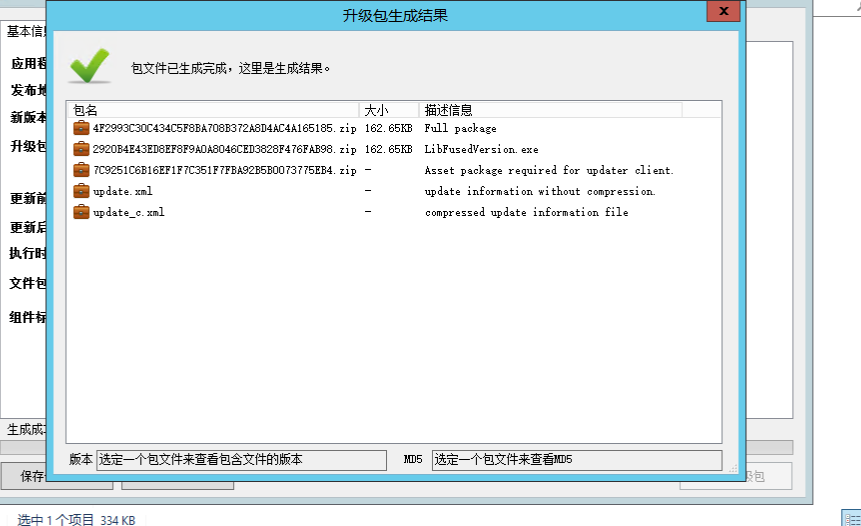Click the briefcase icon beside LibFusedVersion.exe package
The height and width of the screenshot is (526, 861).
[81, 149]
